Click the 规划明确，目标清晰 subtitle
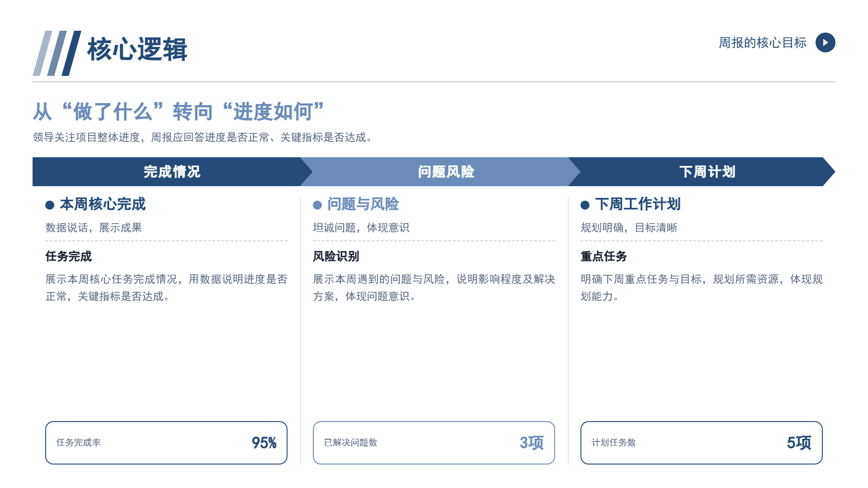 click(629, 228)
